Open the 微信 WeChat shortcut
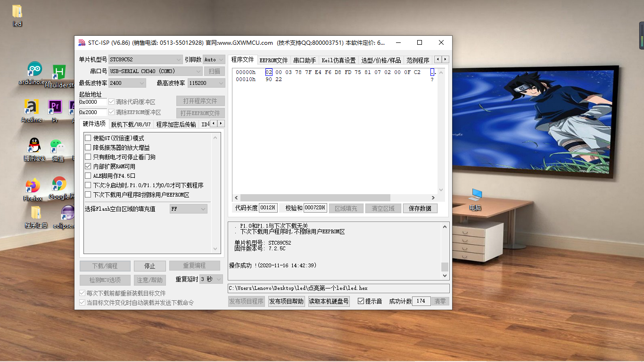The height and width of the screenshot is (362, 644). coord(58,150)
